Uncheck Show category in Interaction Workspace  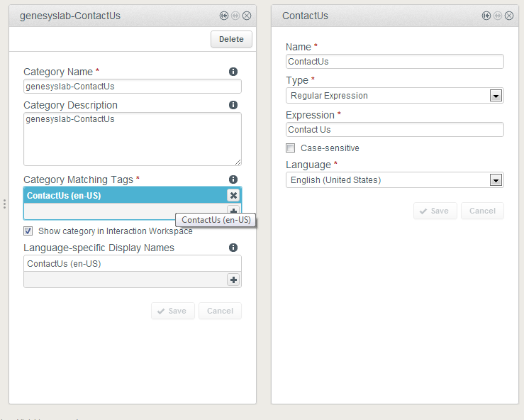[28, 231]
